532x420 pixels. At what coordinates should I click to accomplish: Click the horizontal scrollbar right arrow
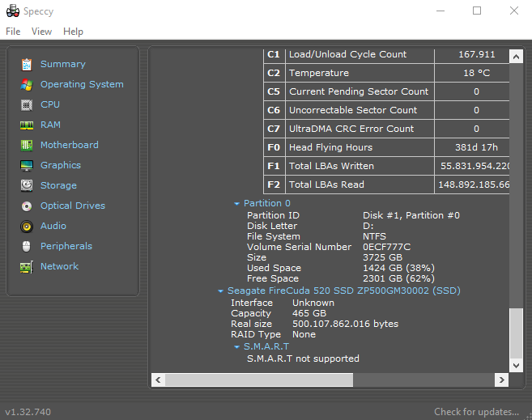coord(501,380)
